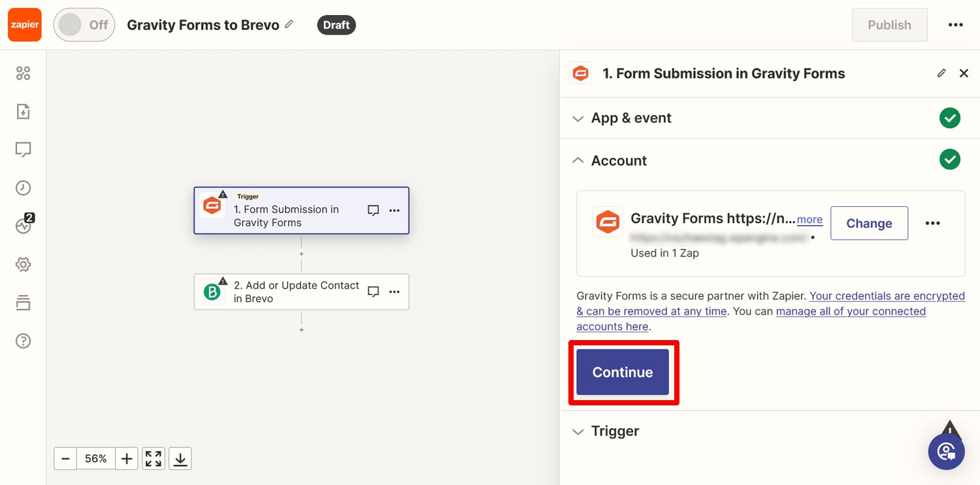This screenshot has height=485, width=980.
Task: Click the Gravity Forms icon in panel header
Action: pyautogui.click(x=580, y=74)
